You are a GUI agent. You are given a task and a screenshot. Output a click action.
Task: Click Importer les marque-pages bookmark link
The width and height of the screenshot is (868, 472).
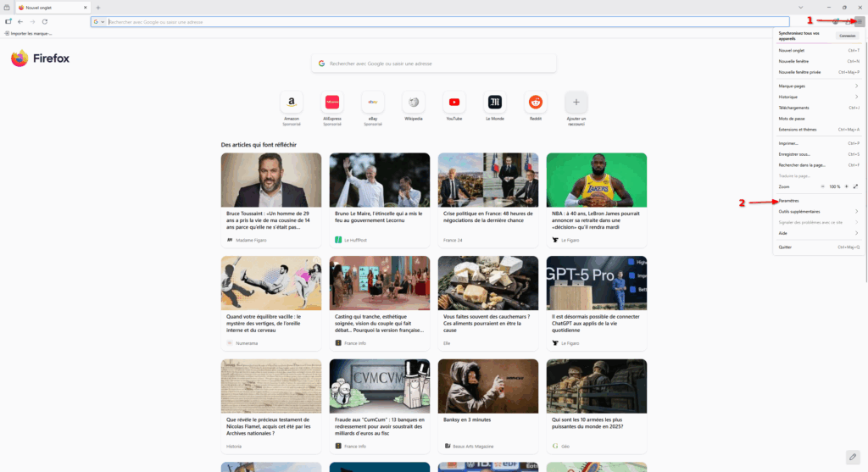pyautogui.click(x=29, y=33)
